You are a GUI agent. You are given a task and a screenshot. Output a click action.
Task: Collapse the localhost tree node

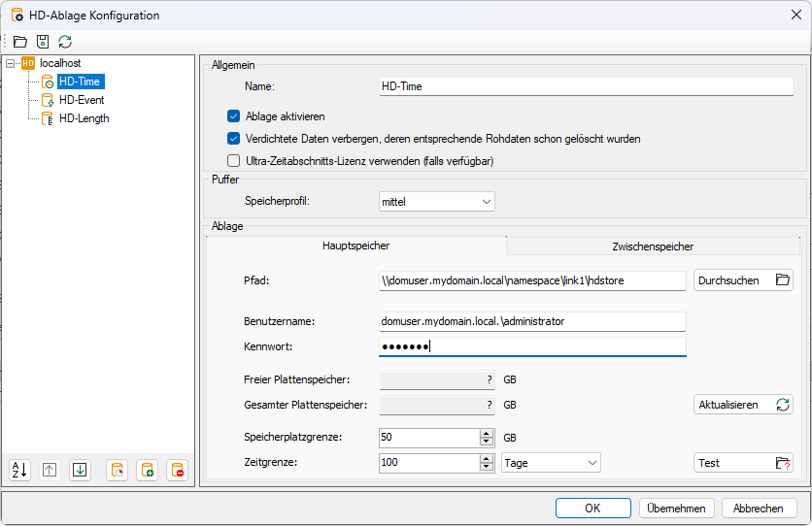click(11, 63)
